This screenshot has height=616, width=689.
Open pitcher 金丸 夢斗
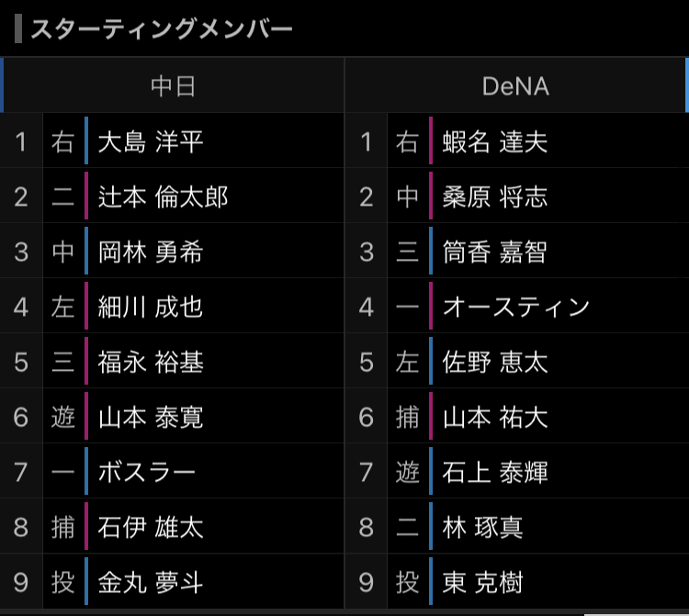click(x=151, y=583)
